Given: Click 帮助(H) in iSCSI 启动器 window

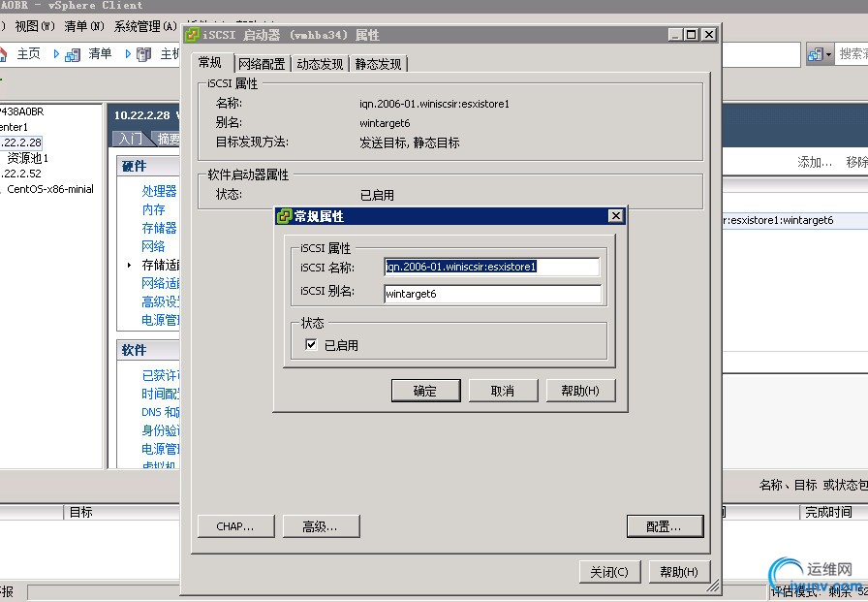Looking at the screenshot, I should pos(679,572).
